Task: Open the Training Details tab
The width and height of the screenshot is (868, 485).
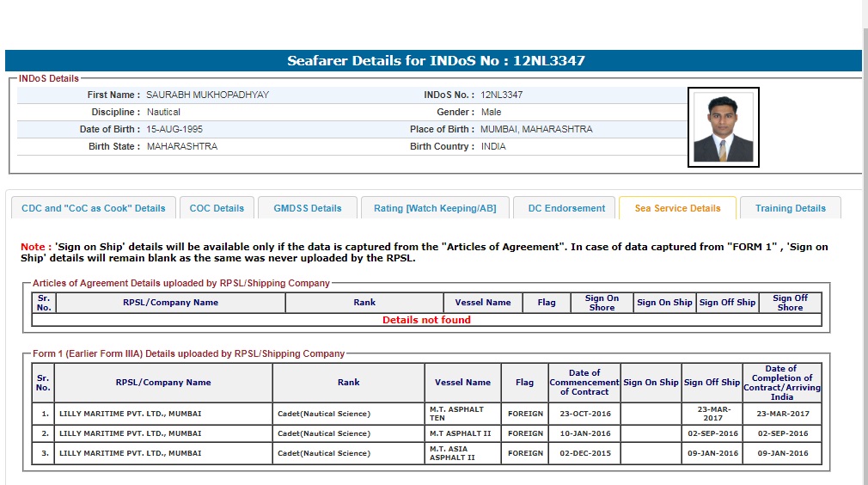Action: pos(790,208)
